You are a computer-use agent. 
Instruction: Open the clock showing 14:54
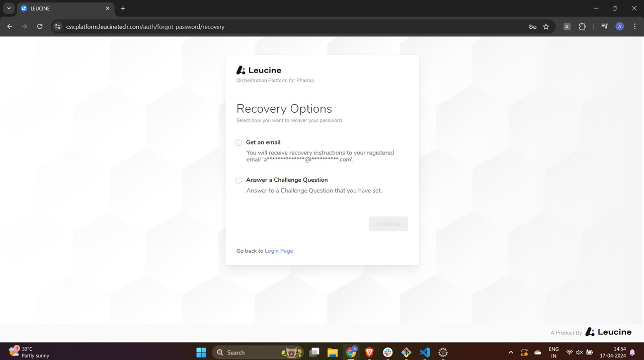(613, 352)
